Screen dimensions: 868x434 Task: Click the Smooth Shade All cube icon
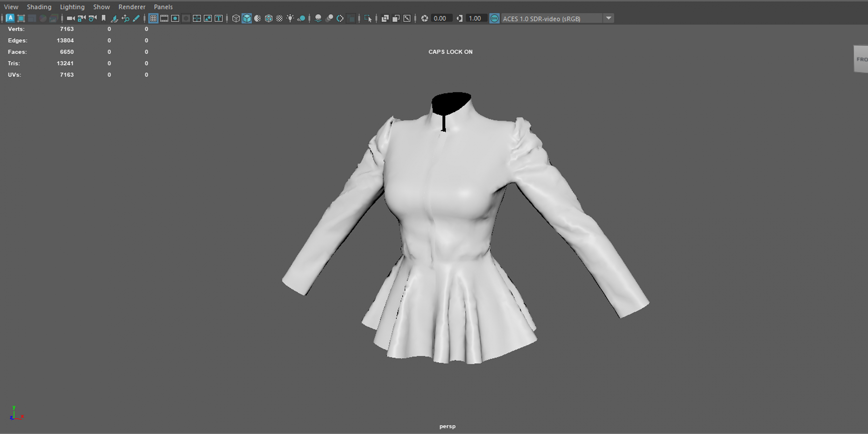(247, 18)
